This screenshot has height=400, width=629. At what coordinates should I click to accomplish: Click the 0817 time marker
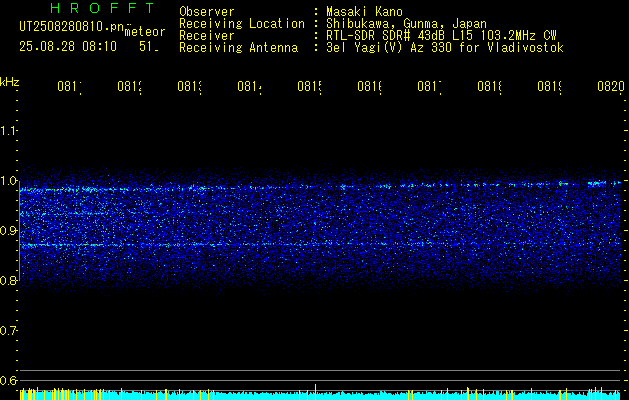430,86
